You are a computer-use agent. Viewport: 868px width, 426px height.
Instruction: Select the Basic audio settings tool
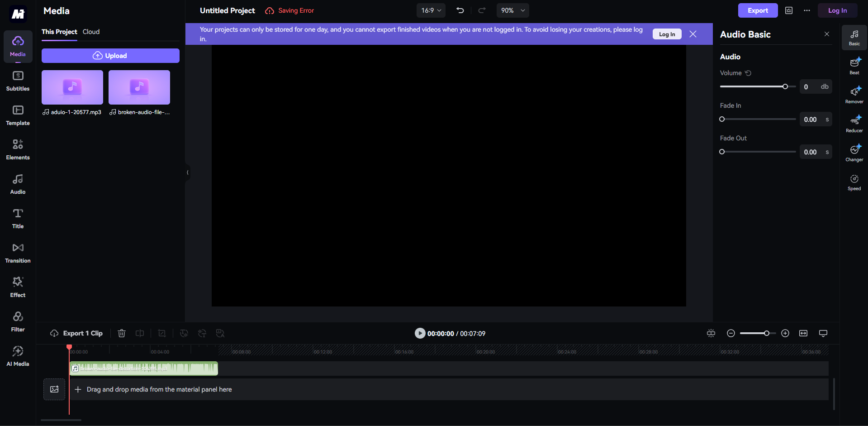[854, 38]
